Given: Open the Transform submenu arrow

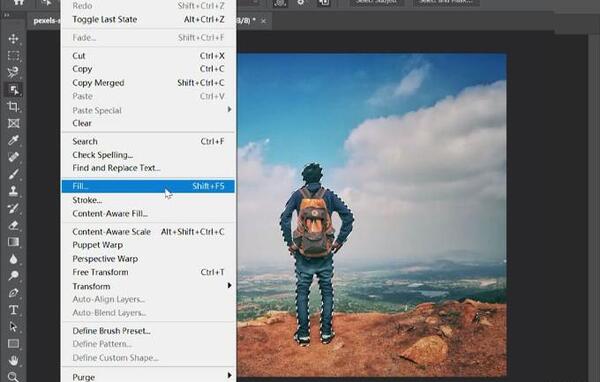Looking at the screenshot, I should (x=229, y=286).
